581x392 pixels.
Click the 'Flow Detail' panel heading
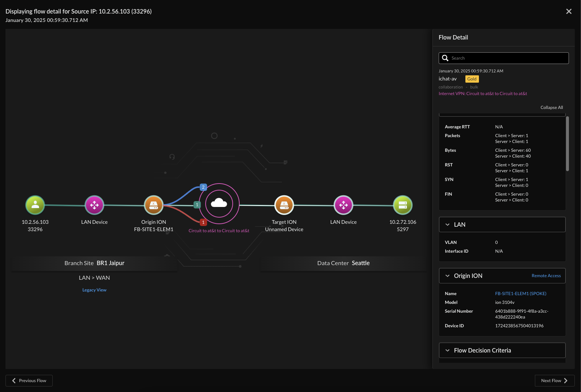tap(453, 37)
